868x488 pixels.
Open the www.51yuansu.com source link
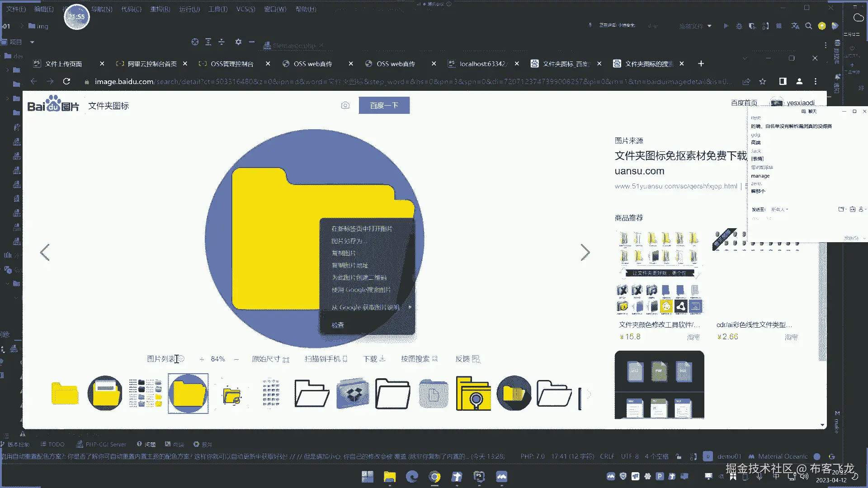pyautogui.click(x=676, y=186)
